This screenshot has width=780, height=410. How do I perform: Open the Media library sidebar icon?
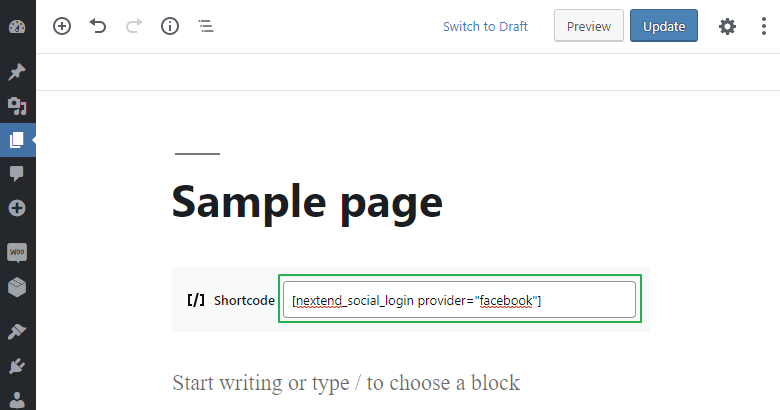[17, 106]
